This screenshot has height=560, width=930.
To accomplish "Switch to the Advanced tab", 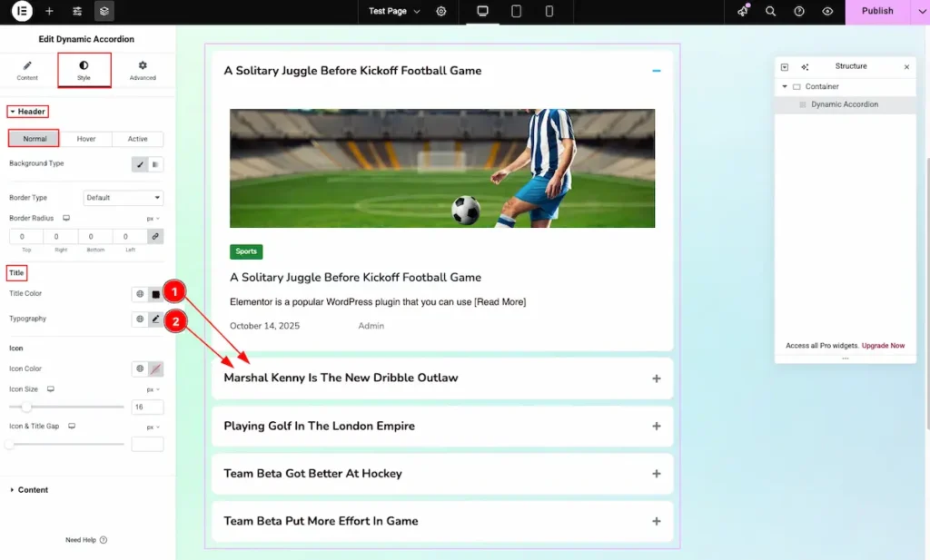I will [x=143, y=71].
